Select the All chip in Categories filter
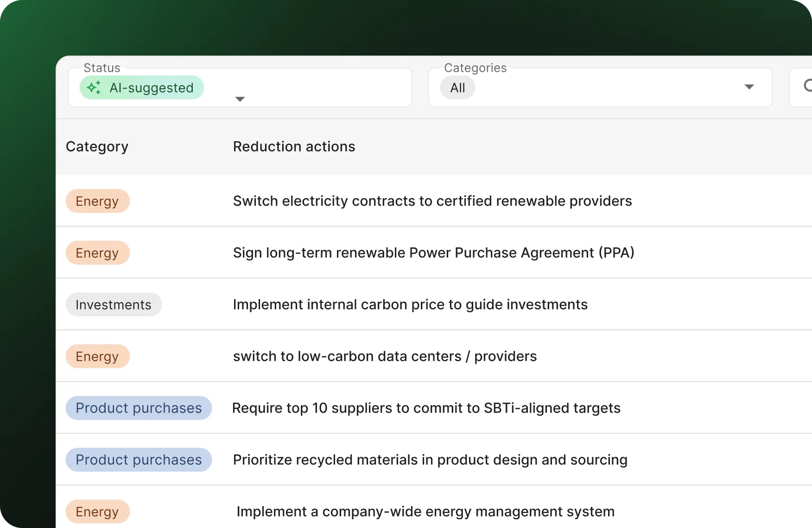812x528 pixels. click(457, 88)
